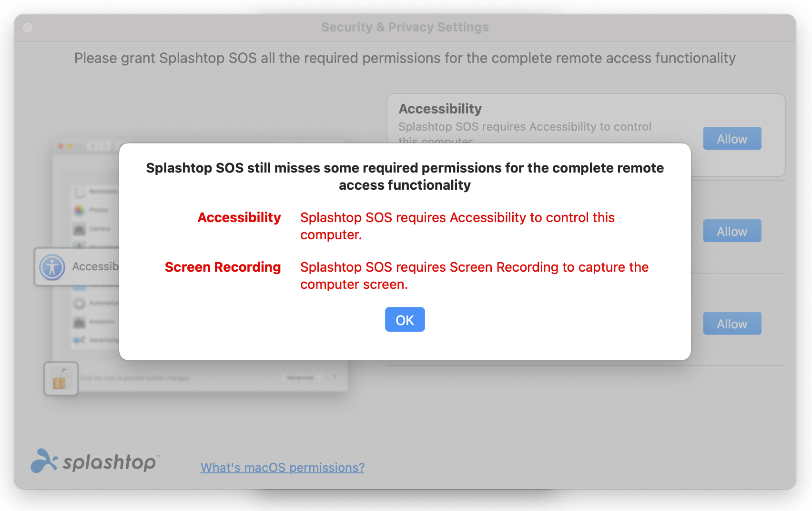Screen dimensions: 812x511
Task: Click the back arrow in the preview window
Action: (x=93, y=146)
